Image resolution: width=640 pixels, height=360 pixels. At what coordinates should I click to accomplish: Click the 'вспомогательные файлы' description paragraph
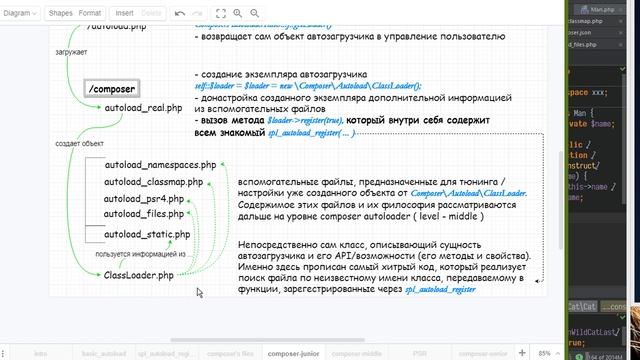click(382, 199)
